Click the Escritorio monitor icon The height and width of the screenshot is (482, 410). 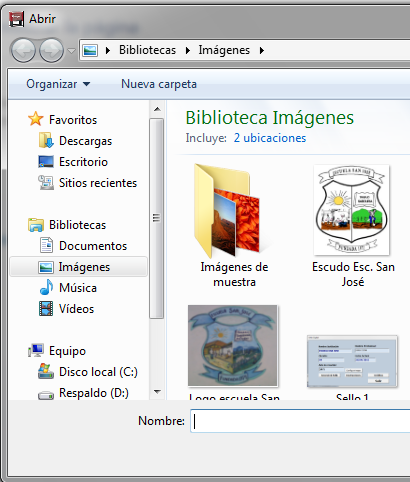click(x=46, y=162)
